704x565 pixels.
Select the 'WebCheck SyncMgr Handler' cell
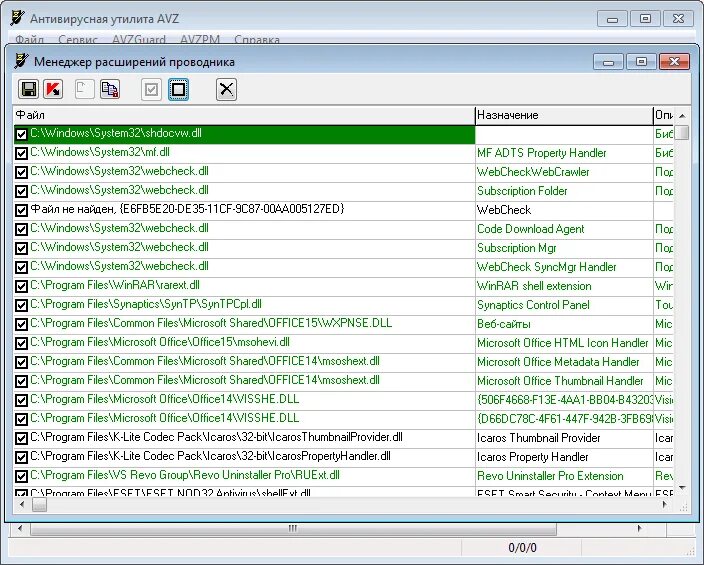[564, 267]
